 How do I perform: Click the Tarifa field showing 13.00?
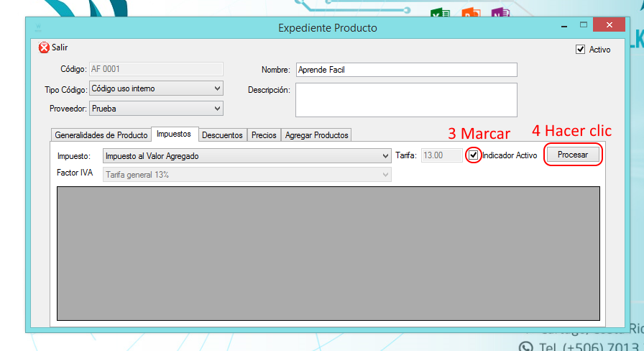click(x=441, y=155)
